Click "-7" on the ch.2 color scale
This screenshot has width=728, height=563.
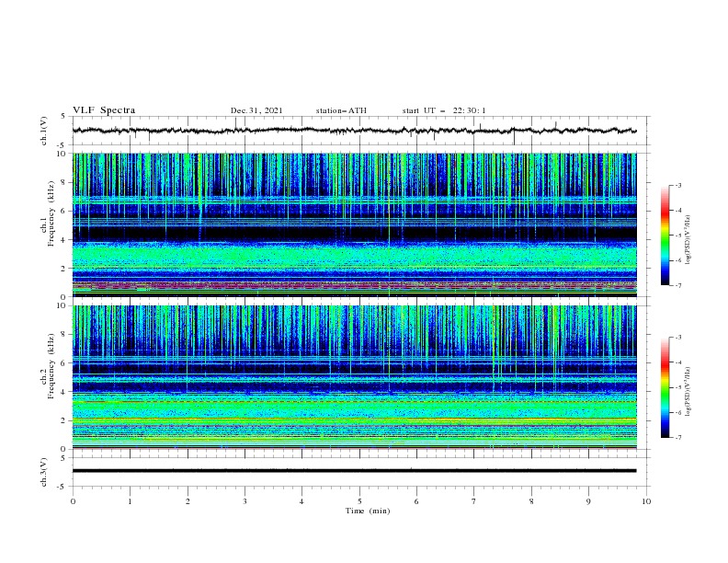point(677,438)
